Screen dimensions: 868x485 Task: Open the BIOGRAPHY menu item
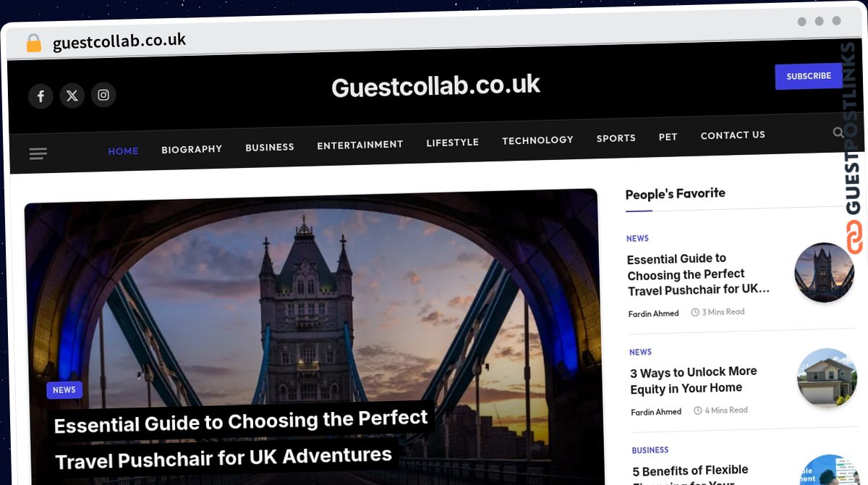(x=192, y=149)
